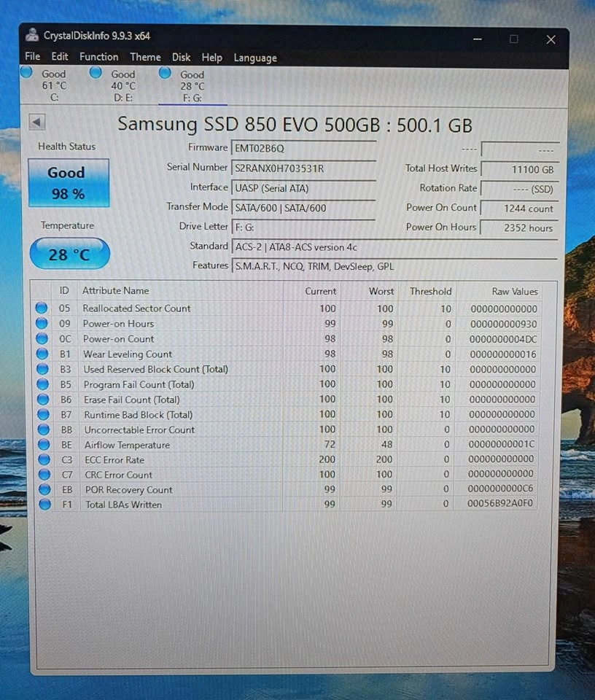
Task: Click status icon for Power-on Count row
Action: click(42, 338)
